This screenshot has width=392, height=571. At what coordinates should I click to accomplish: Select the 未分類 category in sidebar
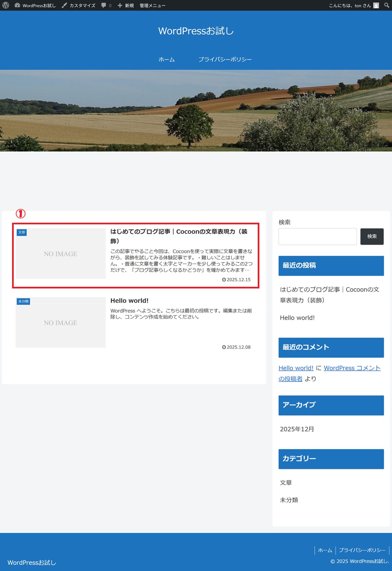(x=289, y=500)
